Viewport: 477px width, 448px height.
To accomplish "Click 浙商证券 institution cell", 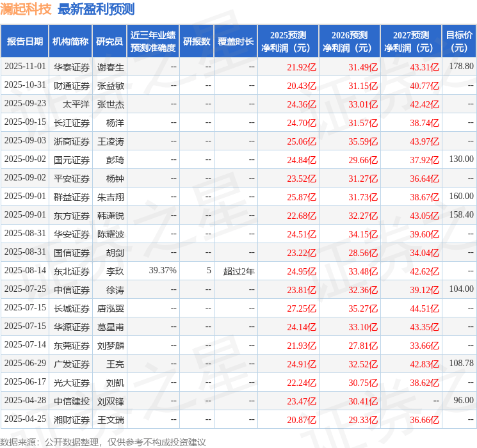I will coord(72,141).
